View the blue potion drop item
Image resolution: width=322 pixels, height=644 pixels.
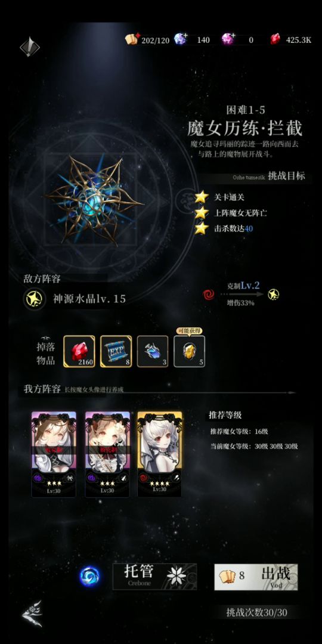point(153,351)
